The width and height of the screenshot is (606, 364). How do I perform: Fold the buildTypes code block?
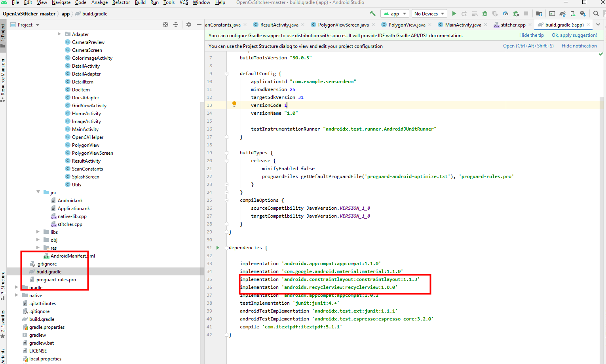226,153
